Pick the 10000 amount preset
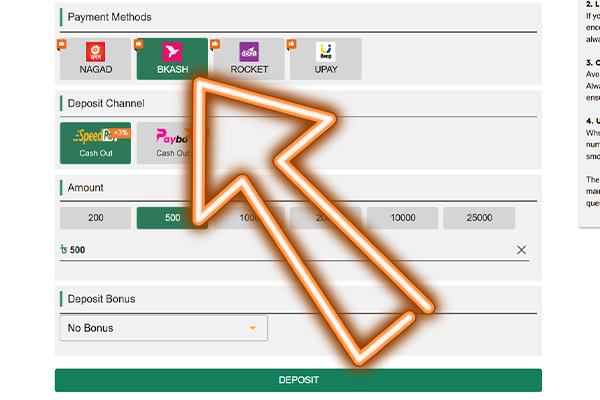The width and height of the screenshot is (600, 400). click(x=403, y=218)
